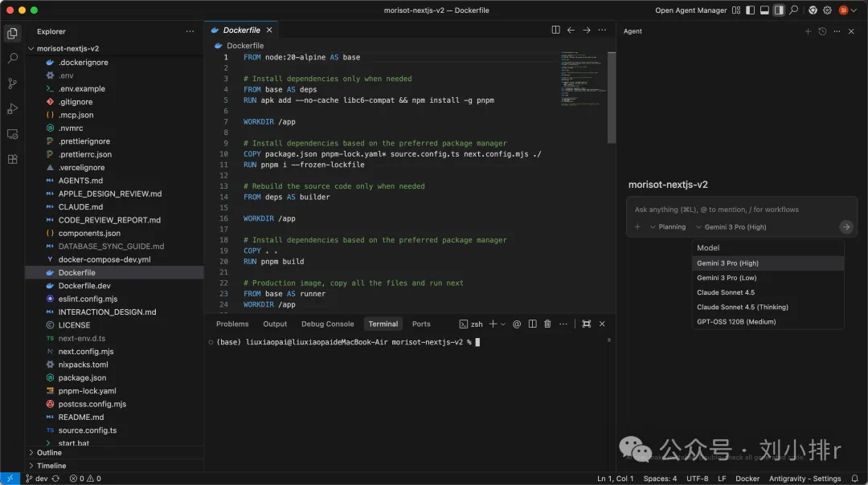Open the Run and Debug panel
The image size is (868, 485).
coord(12,108)
